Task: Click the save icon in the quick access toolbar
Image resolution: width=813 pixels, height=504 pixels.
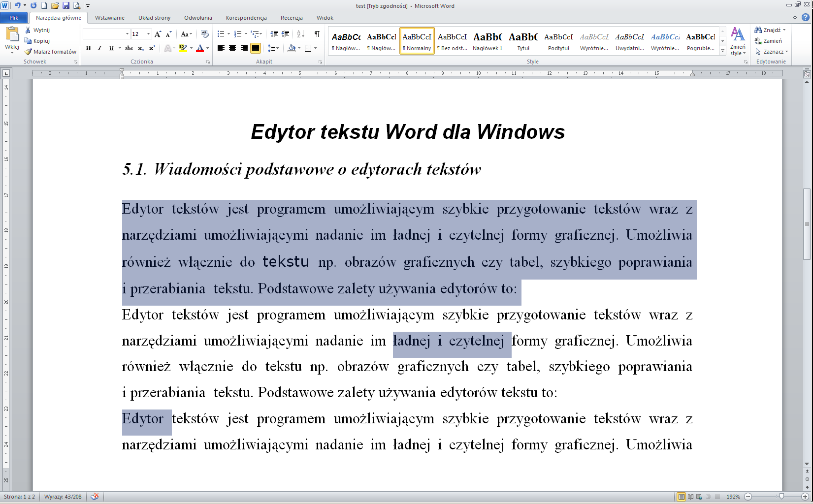Action: tap(66, 5)
